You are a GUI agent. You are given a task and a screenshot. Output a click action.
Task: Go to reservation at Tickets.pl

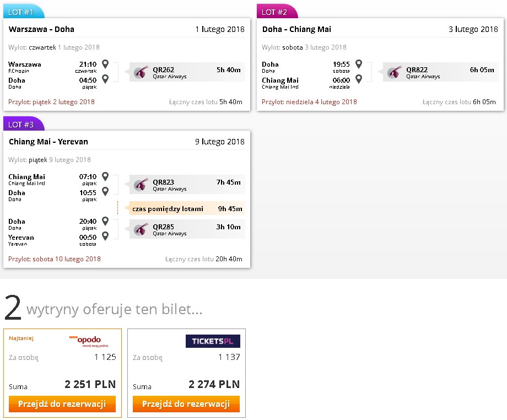186,404
